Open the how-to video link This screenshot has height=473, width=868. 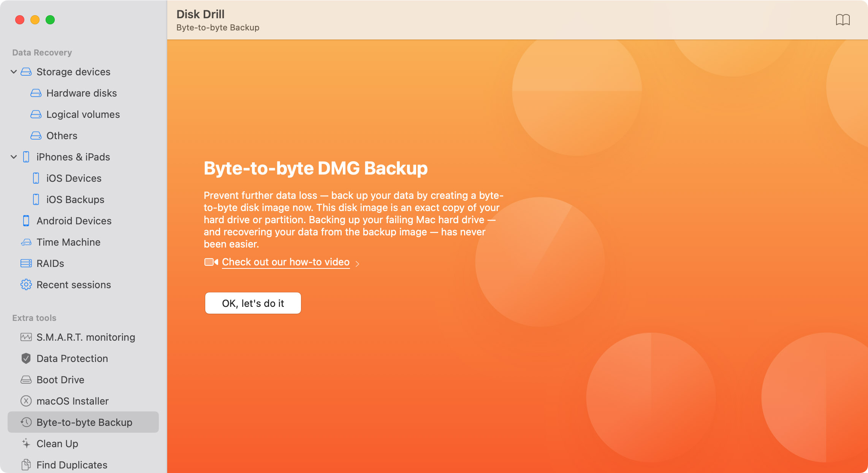coord(286,262)
